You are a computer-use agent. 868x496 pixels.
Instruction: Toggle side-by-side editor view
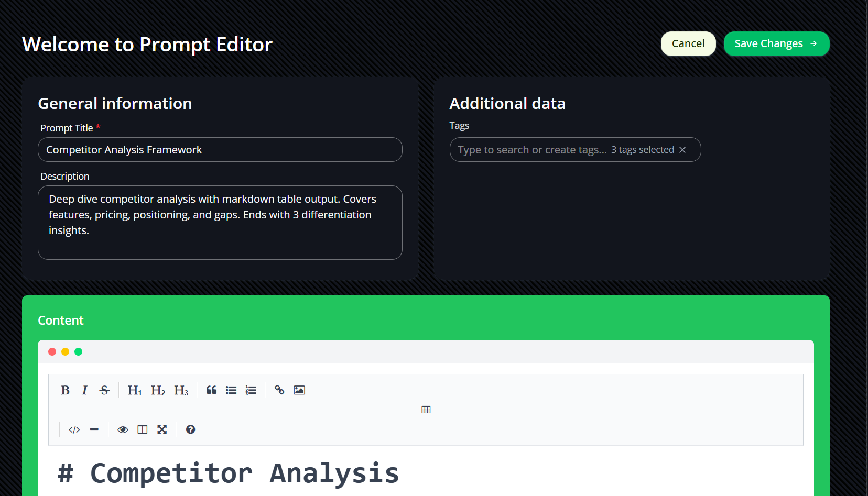point(143,429)
